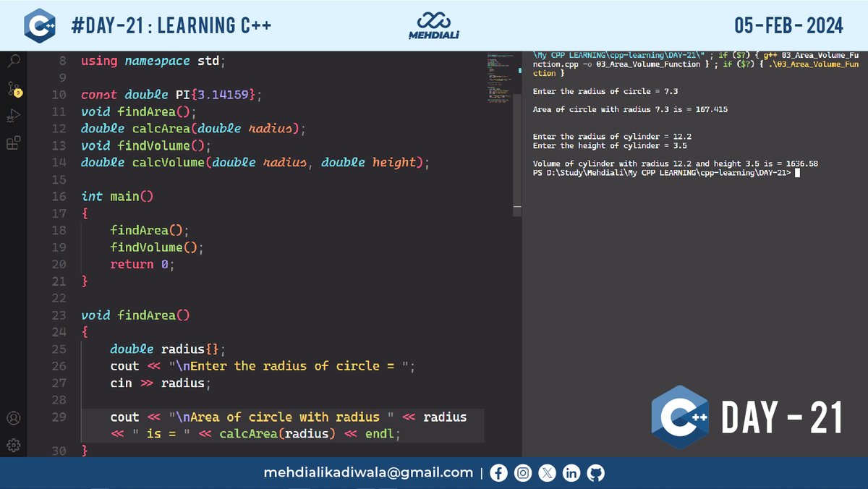Click 'return 0;' on line 20

pyautogui.click(x=142, y=265)
